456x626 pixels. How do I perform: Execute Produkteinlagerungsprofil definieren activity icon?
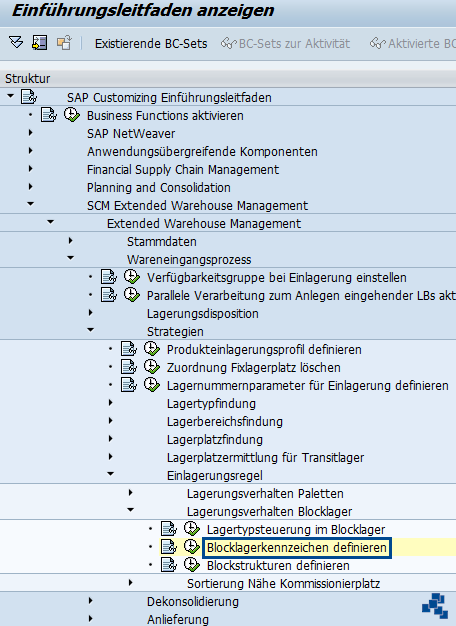151,349
